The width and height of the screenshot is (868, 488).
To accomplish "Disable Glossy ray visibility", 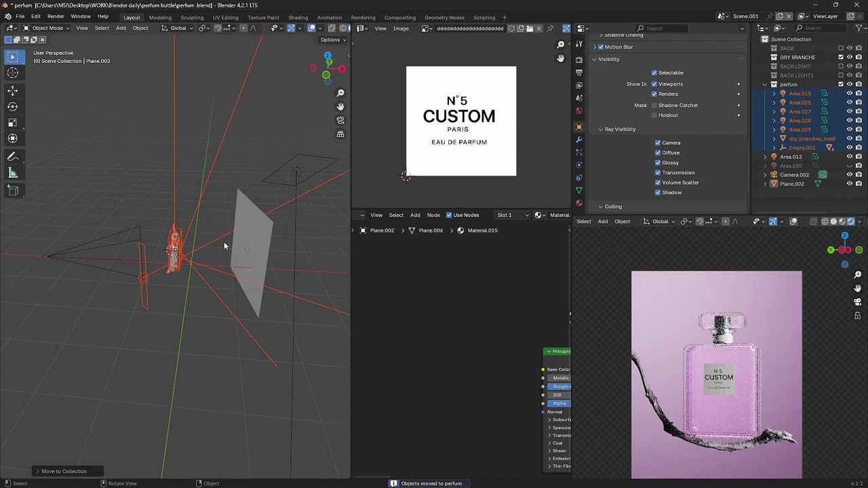I will pos(658,163).
